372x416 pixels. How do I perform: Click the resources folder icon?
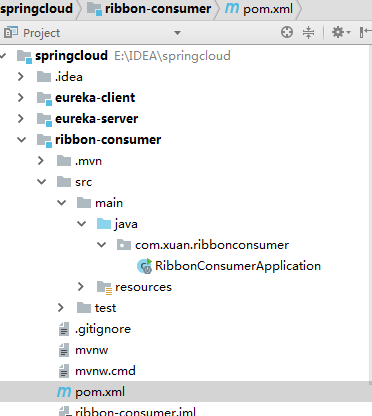point(104,287)
